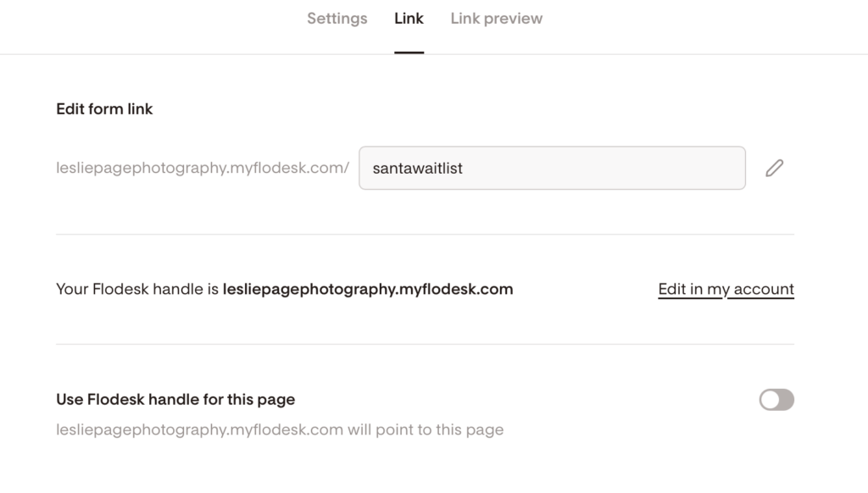
Task: Click the white knob of handle toggle
Action: pos(770,400)
